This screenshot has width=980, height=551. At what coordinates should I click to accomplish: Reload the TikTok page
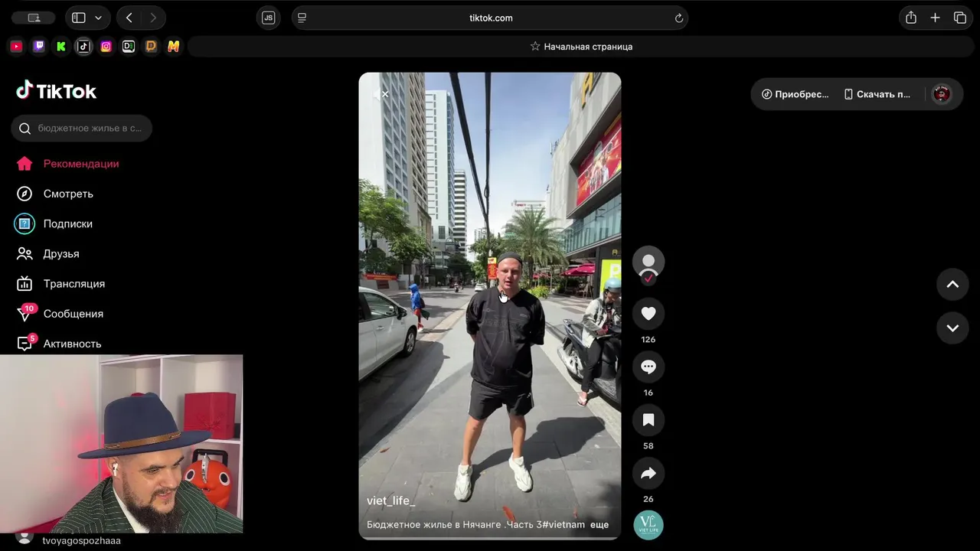[x=678, y=18]
